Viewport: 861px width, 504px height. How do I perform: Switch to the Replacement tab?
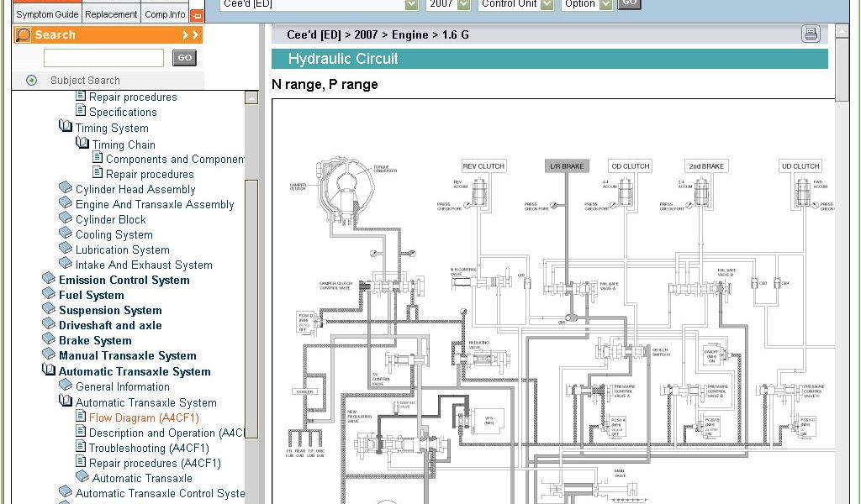coord(111,14)
